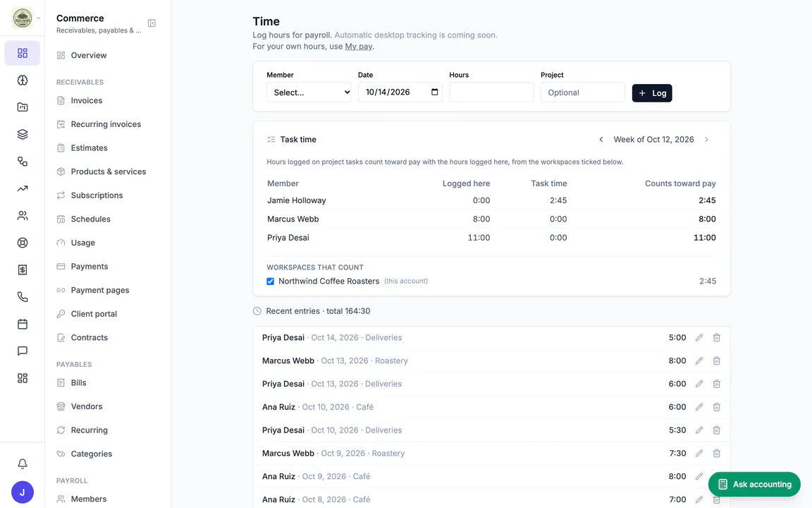
Task: Open Recurring under Payables
Action: point(89,430)
